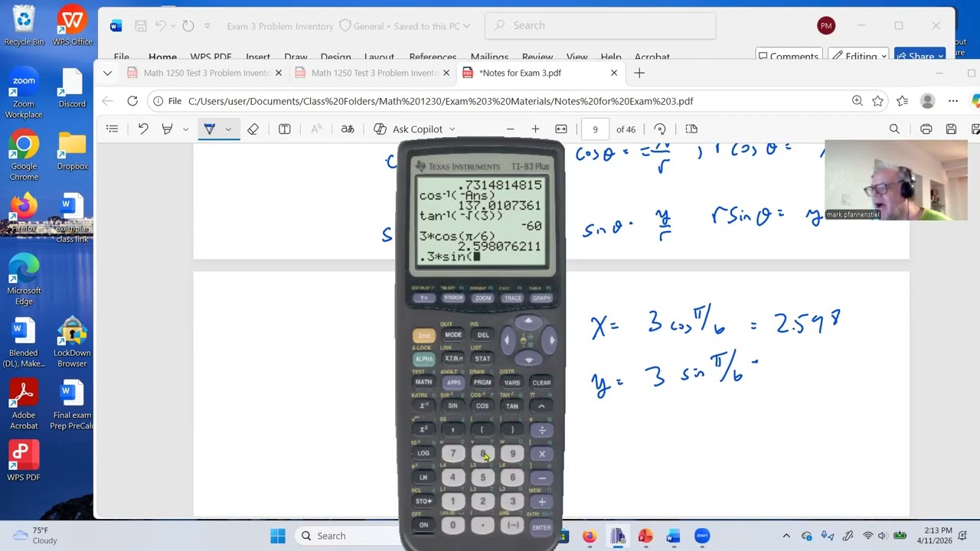The width and height of the screenshot is (980, 551).
Task: Select the highlighter tool in PDF toolbar
Action: click(167, 129)
